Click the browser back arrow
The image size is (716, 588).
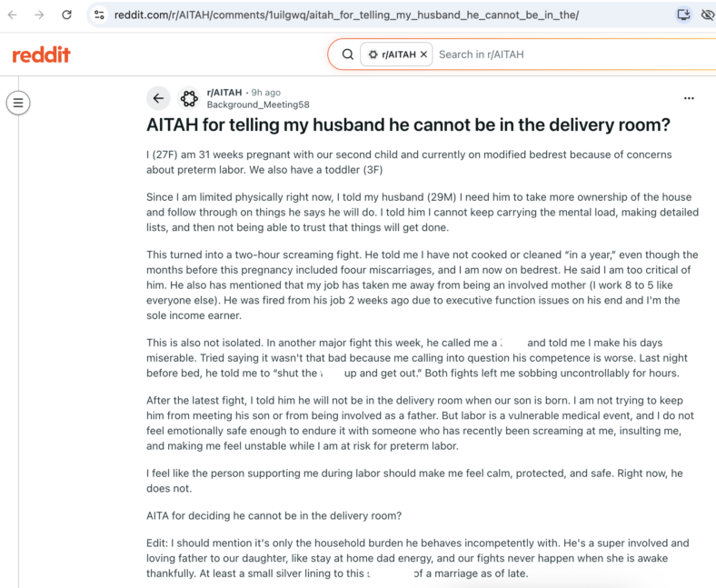[x=13, y=15]
